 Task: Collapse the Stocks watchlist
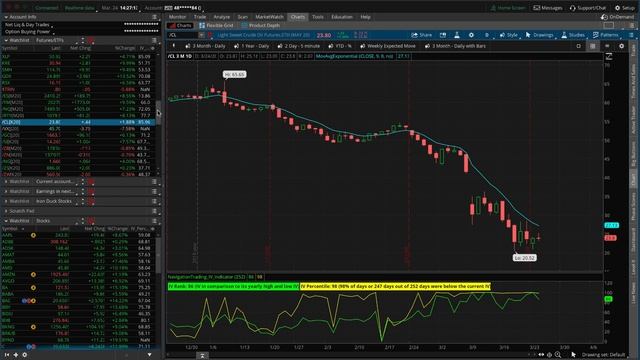[x=6, y=221]
